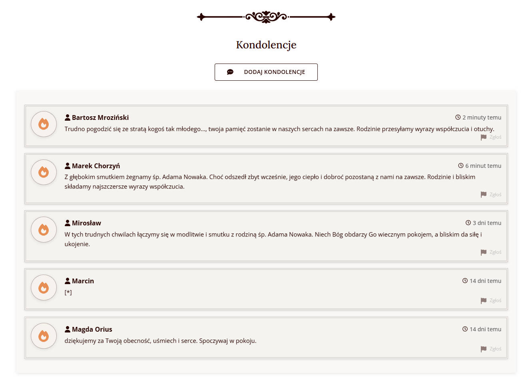Image resolution: width=532 pixels, height=392 pixels.
Task: Click the 6 minut temu timestamp
Action: pyautogui.click(x=483, y=166)
